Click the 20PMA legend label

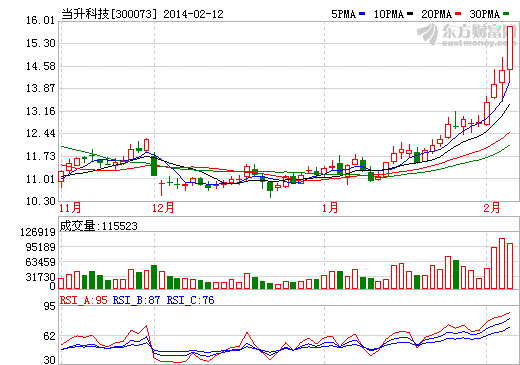click(x=436, y=14)
